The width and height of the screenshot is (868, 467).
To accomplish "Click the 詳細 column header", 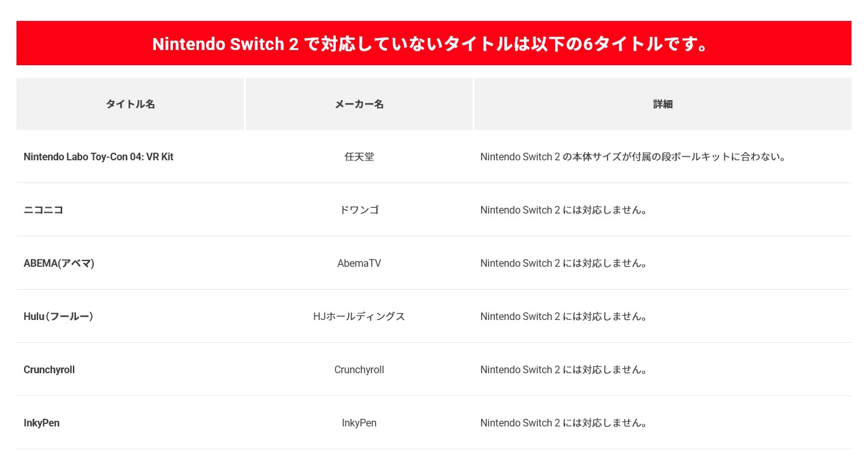I will pyautogui.click(x=662, y=104).
